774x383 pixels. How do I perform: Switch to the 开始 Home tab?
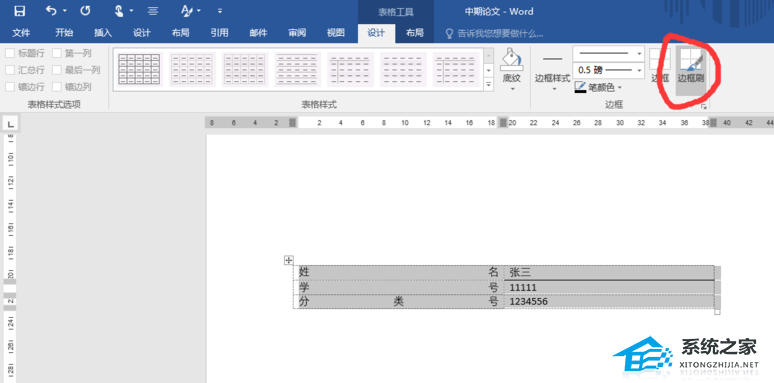64,33
